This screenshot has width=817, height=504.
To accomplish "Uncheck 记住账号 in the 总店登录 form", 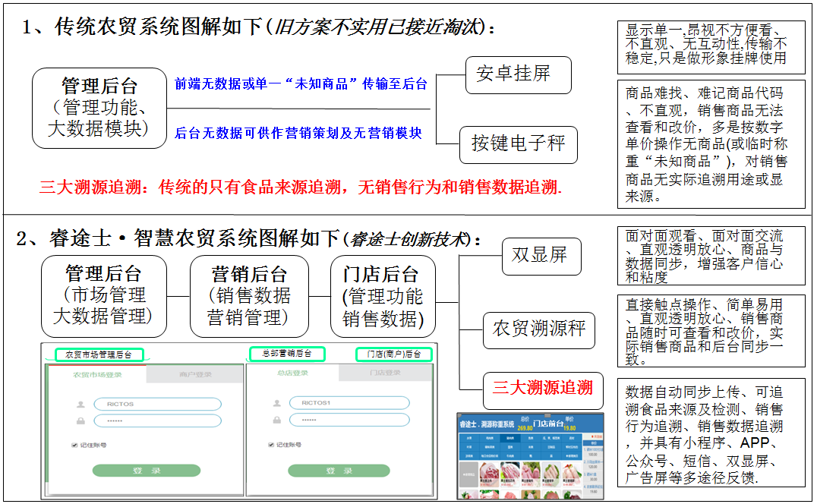I will click(270, 446).
